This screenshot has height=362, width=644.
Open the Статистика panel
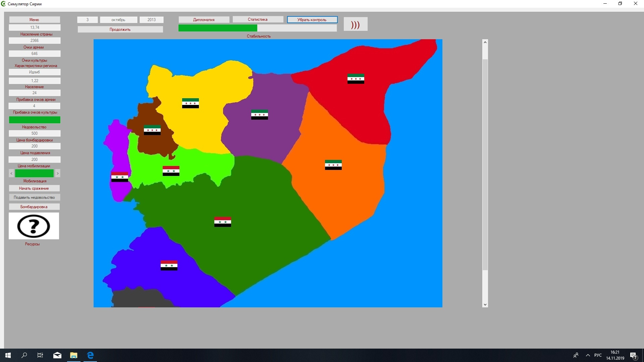pyautogui.click(x=258, y=19)
